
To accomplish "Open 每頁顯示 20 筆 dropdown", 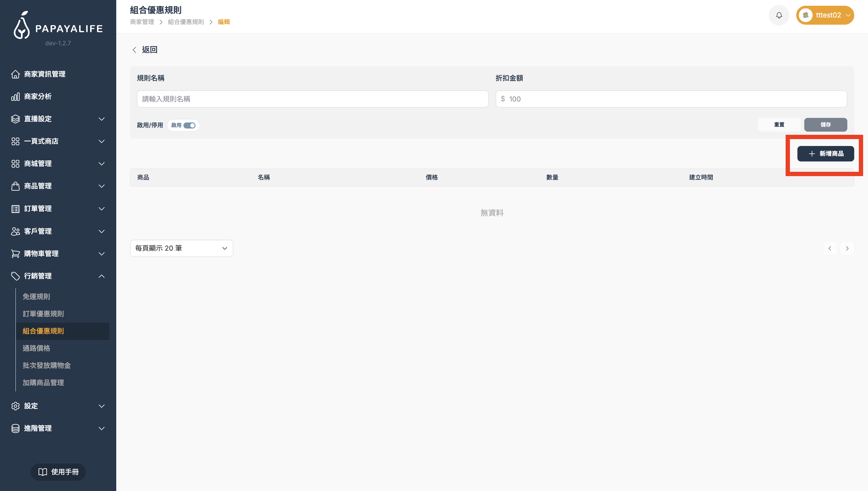I will 181,248.
